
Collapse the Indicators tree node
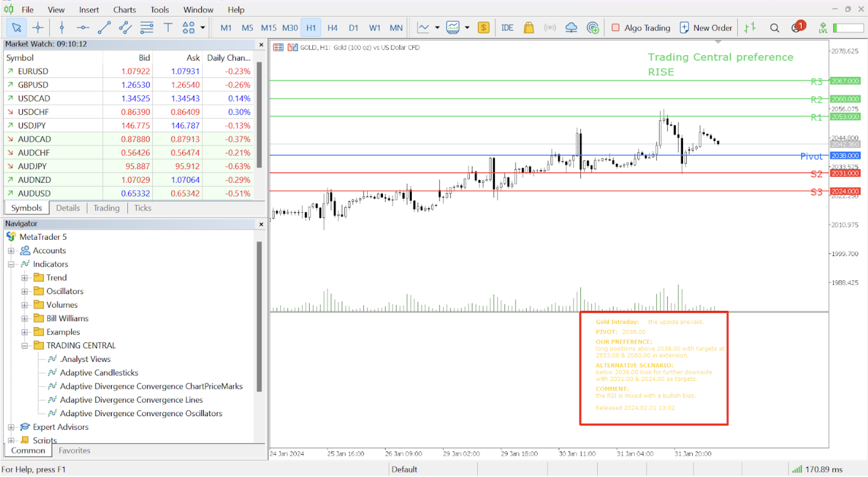11,264
